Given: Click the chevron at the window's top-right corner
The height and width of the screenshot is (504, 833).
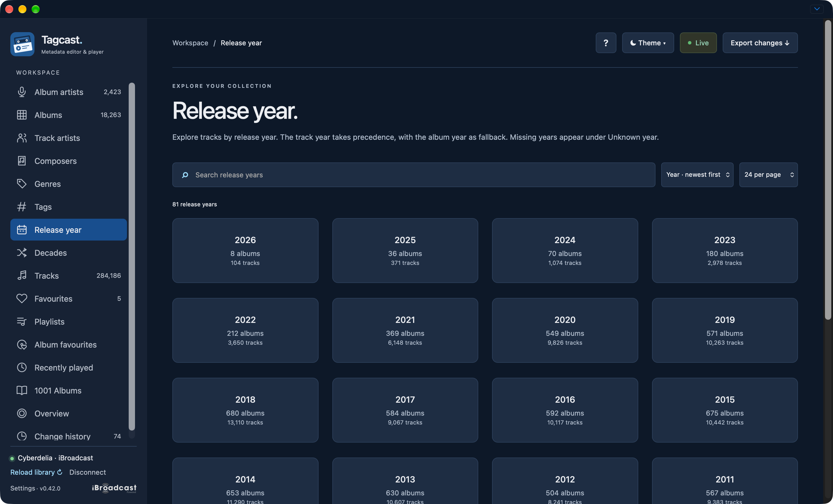Looking at the screenshot, I should [x=817, y=9].
